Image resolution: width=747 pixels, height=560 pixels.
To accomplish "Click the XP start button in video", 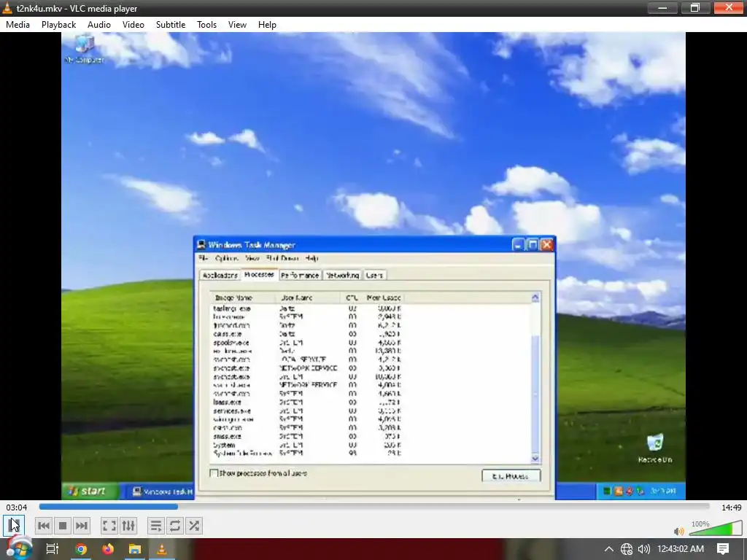I will click(x=90, y=491).
